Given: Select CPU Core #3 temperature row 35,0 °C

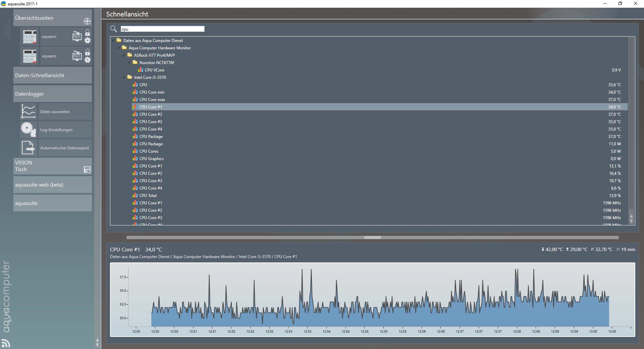Looking at the screenshot, I should tap(379, 122).
